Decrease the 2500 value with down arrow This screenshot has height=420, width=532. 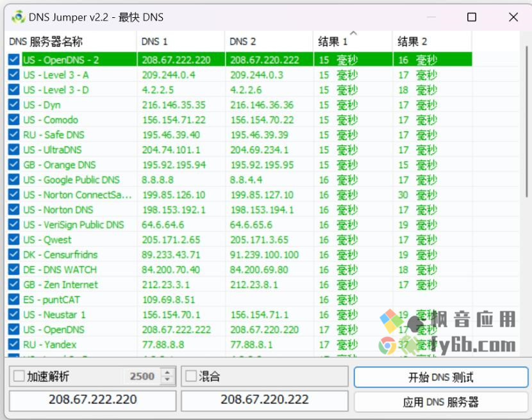pyautogui.click(x=167, y=380)
